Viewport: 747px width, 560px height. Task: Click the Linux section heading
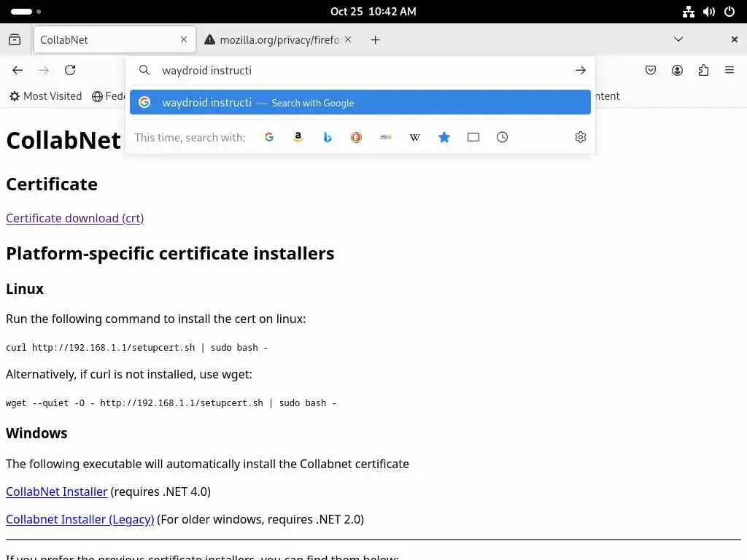[x=25, y=289]
